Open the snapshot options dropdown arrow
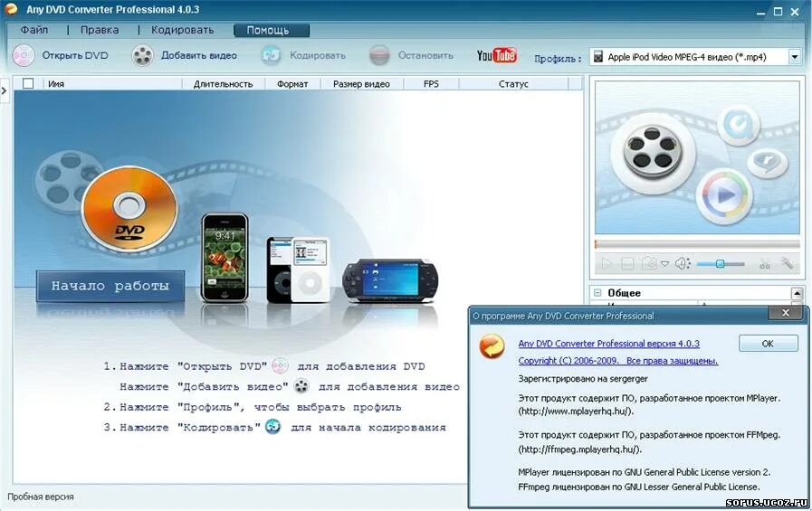Screen dimensions: 812x511 pos(665,264)
